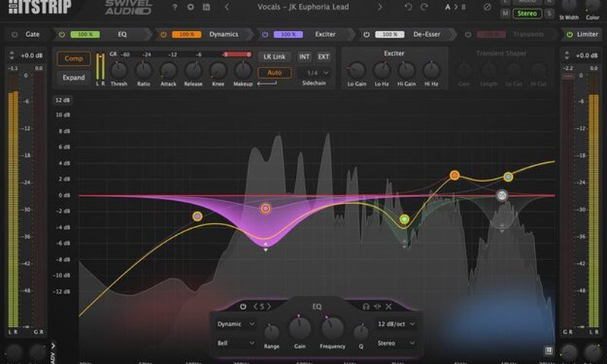Image resolution: width=607 pixels, height=364 pixels.
Task: Open plugin settings gear icon
Action: pyautogui.click(x=190, y=8)
